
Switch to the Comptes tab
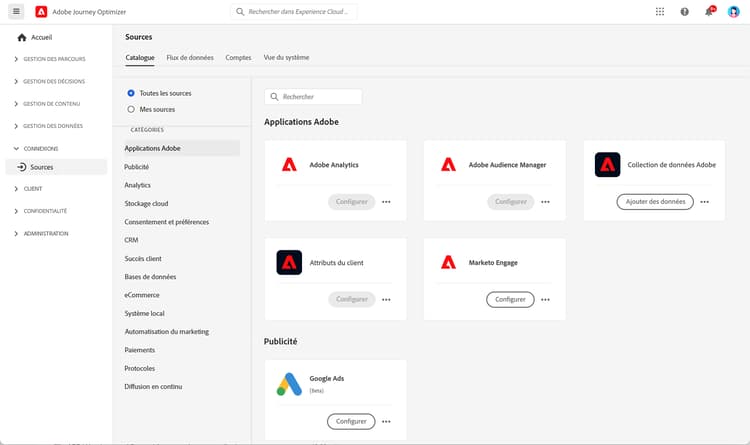pos(238,57)
